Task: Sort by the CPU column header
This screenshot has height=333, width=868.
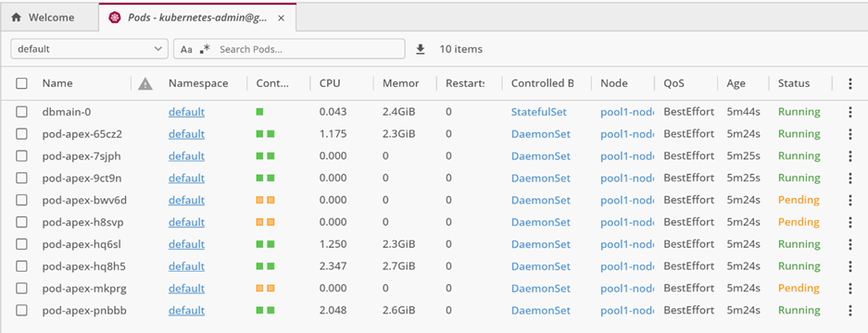Action: point(330,83)
